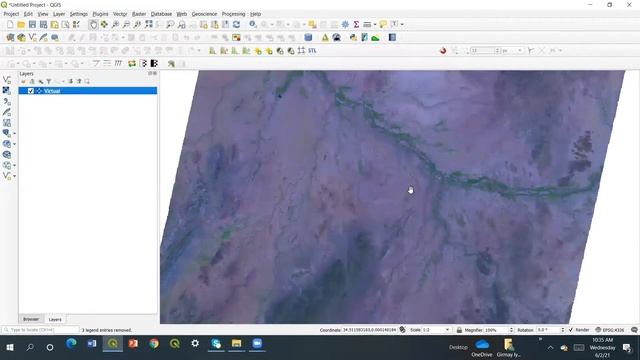
Task: Click the Coordinate value field
Action: pos(369,330)
